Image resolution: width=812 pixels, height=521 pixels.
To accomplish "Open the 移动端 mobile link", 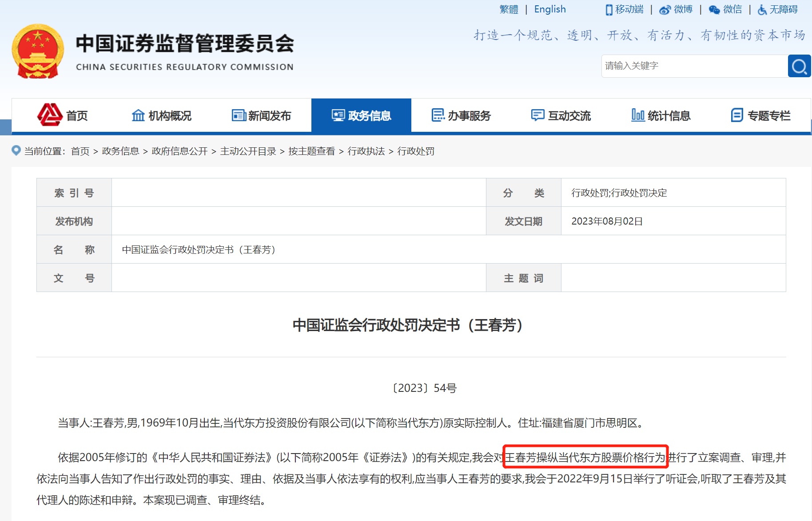I will [629, 9].
